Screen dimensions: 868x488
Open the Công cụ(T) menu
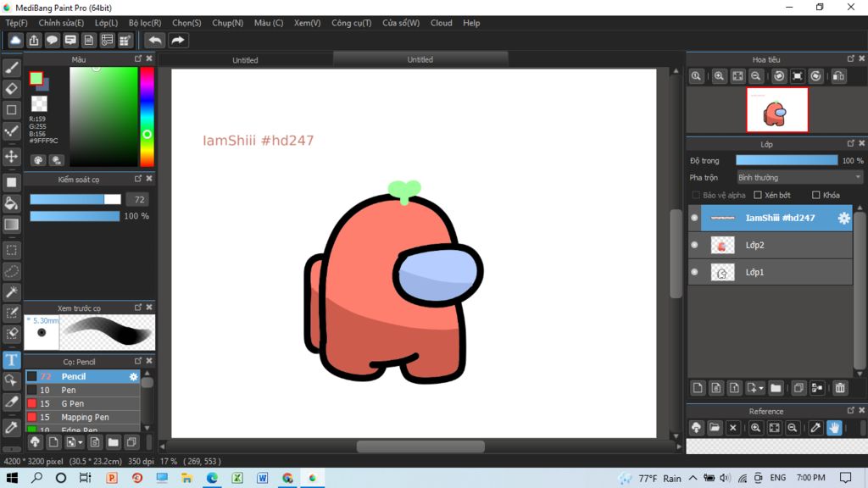click(x=352, y=23)
